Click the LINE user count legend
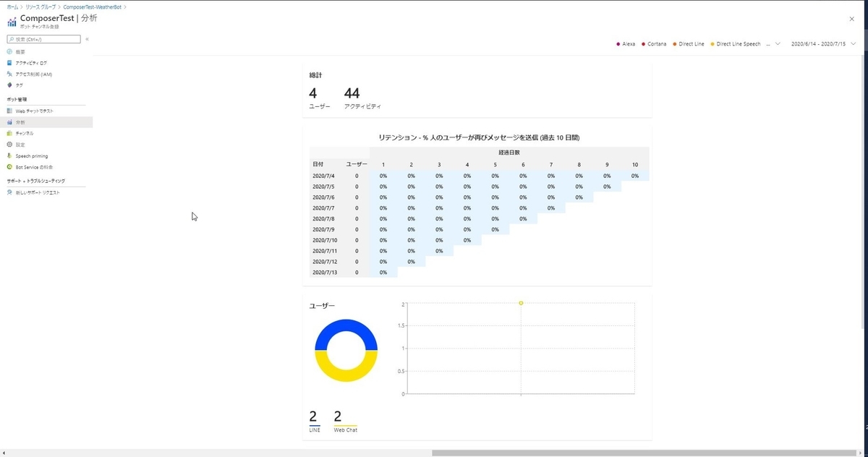The height and width of the screenshot is (457, 868). pos(314,422)
